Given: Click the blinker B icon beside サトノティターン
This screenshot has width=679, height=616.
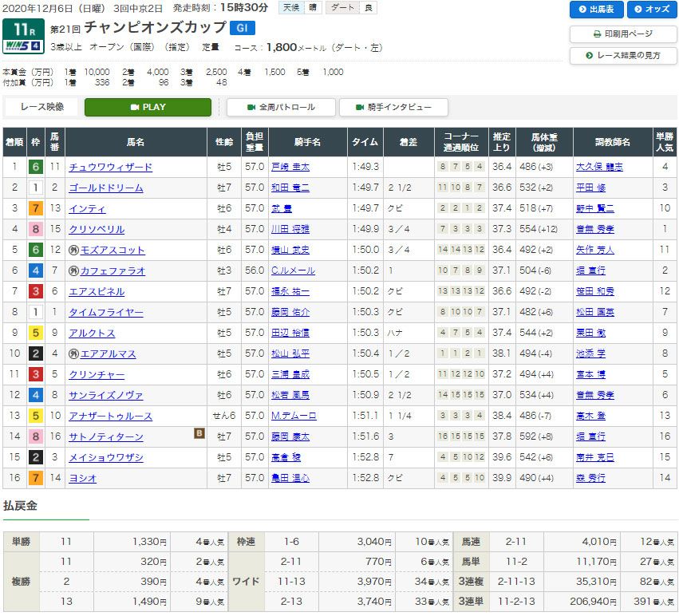Looking at the screenshot, I should click(200, 434).
